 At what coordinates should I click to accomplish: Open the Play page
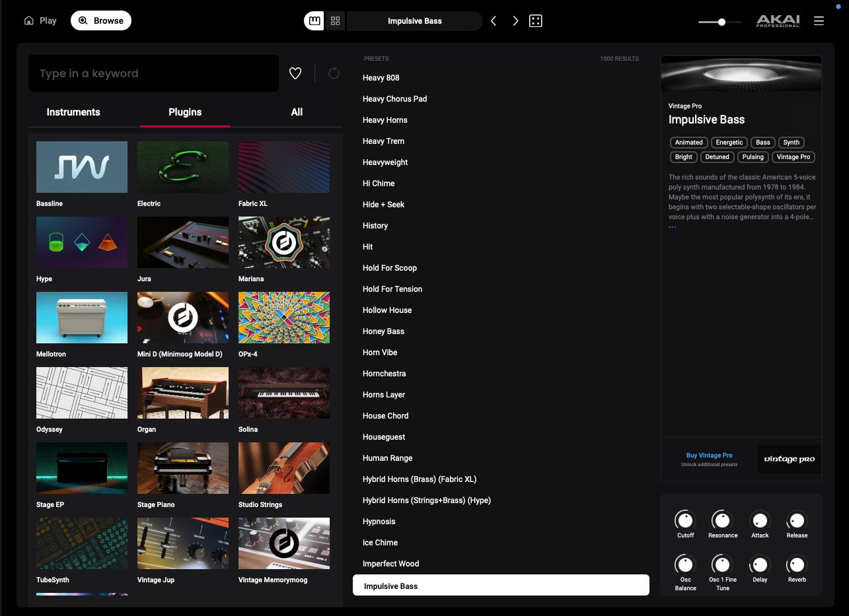coord(40,21)
